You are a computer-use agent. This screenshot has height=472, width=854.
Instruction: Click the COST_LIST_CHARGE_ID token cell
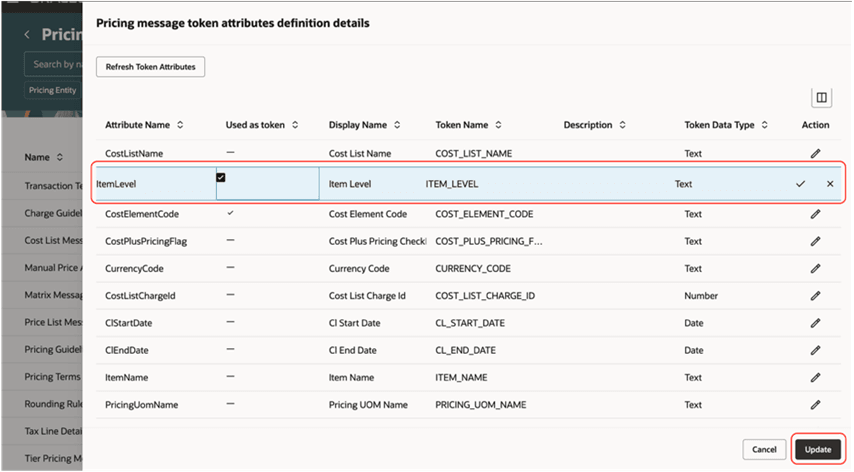[485, 296]
